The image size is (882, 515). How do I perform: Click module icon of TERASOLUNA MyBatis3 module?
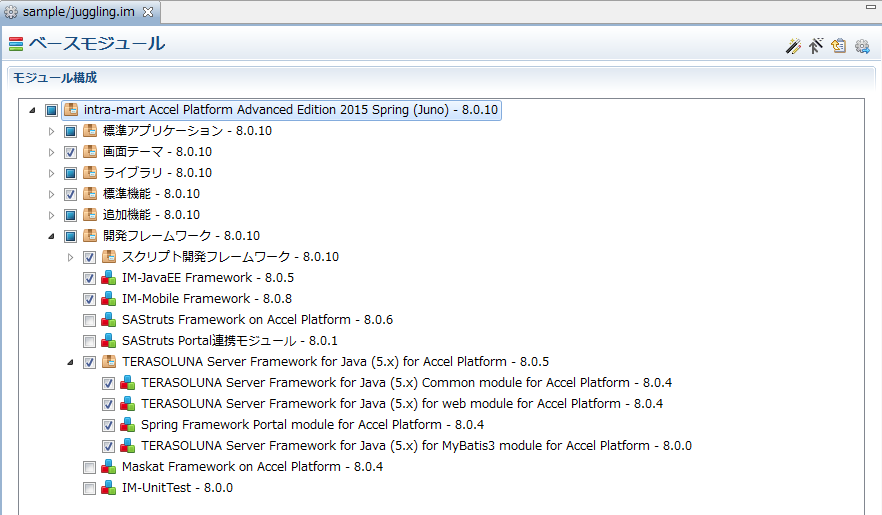pyautogui.click(x=128, y=446)
